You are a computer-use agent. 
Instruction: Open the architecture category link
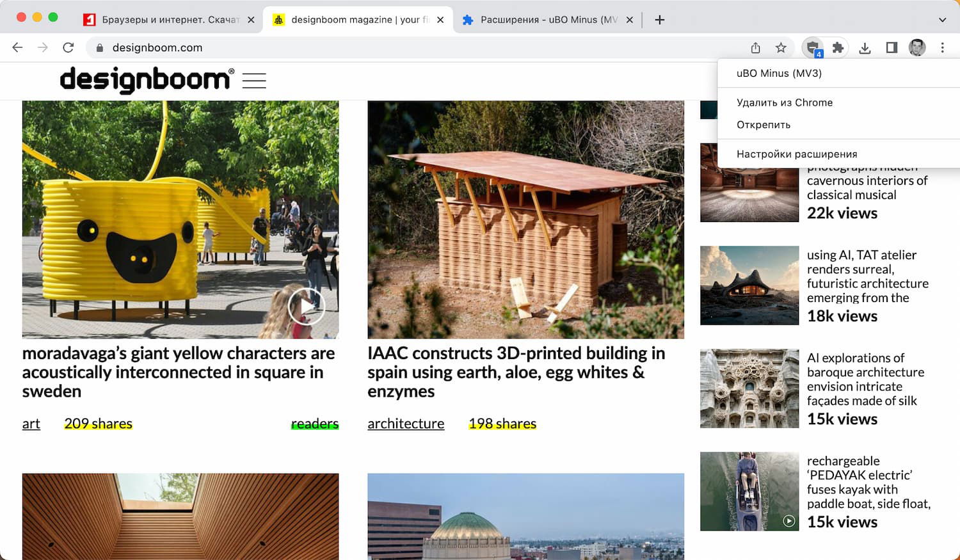[406, 424]
